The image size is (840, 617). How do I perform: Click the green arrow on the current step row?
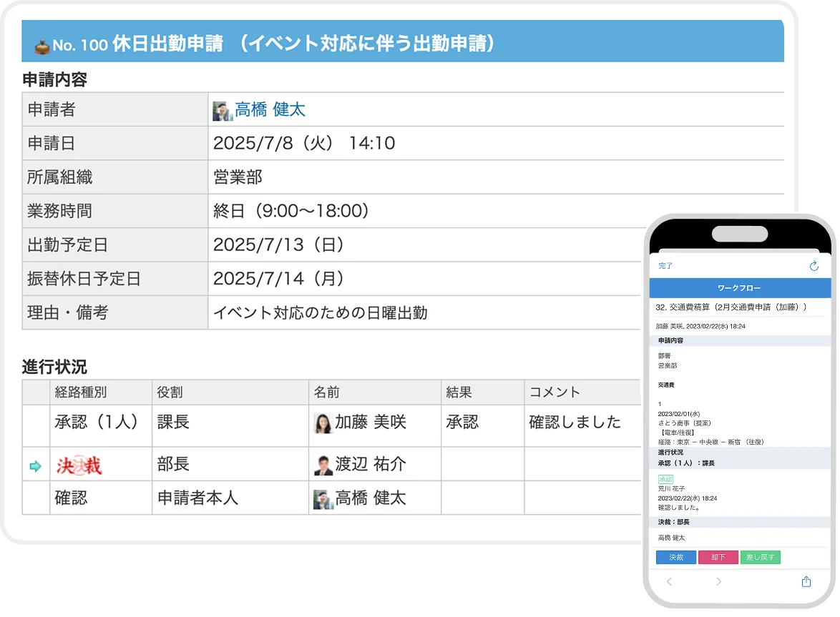tap(35, 466)
